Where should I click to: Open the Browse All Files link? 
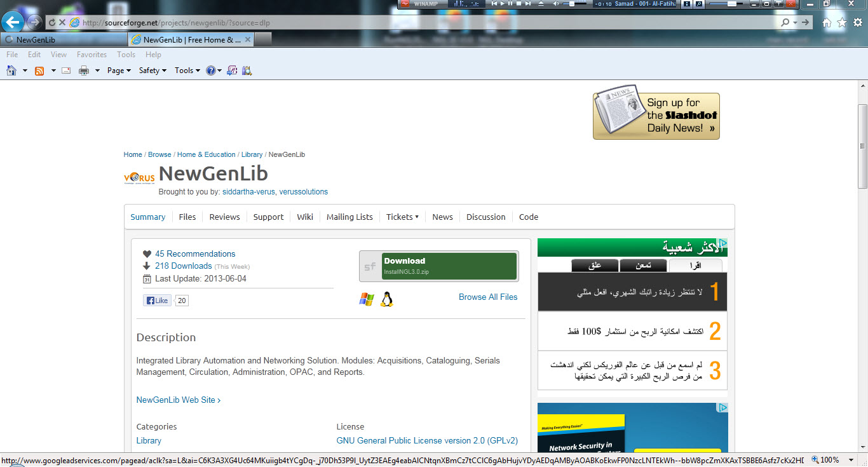click(x=488, y=297)
